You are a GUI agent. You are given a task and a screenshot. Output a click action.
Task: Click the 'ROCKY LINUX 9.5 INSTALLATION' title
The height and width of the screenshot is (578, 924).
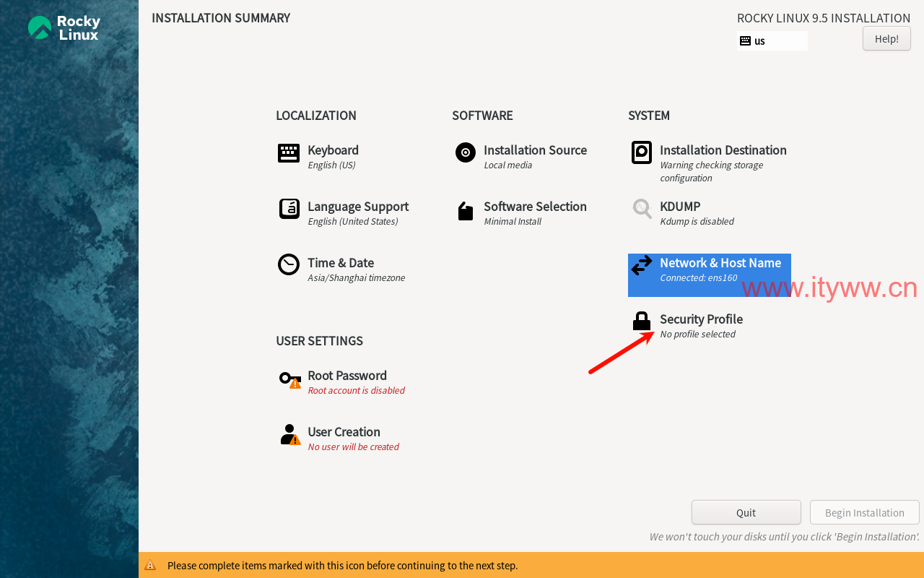(x=824, y=18)
